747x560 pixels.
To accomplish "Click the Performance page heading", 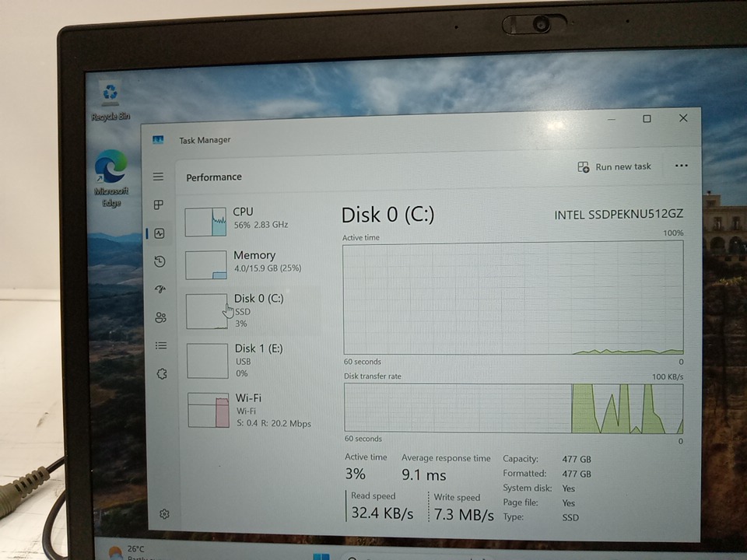I will [x=214, y=177].
